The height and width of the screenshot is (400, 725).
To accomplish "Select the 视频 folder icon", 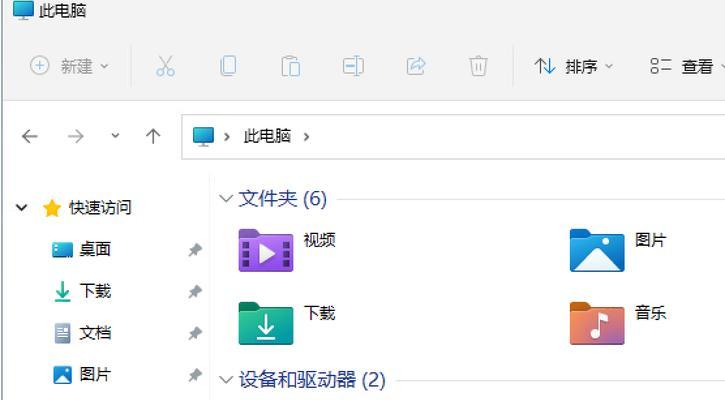I will point(266,250).
